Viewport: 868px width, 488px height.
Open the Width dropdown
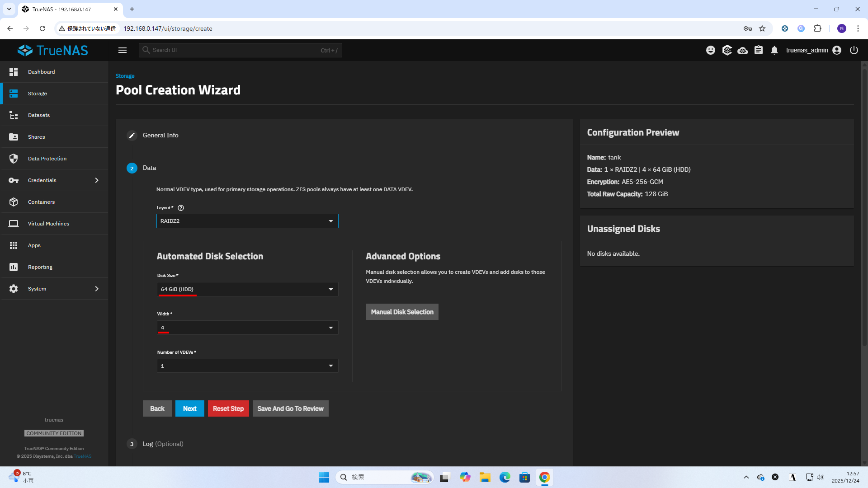coord(247,328)
